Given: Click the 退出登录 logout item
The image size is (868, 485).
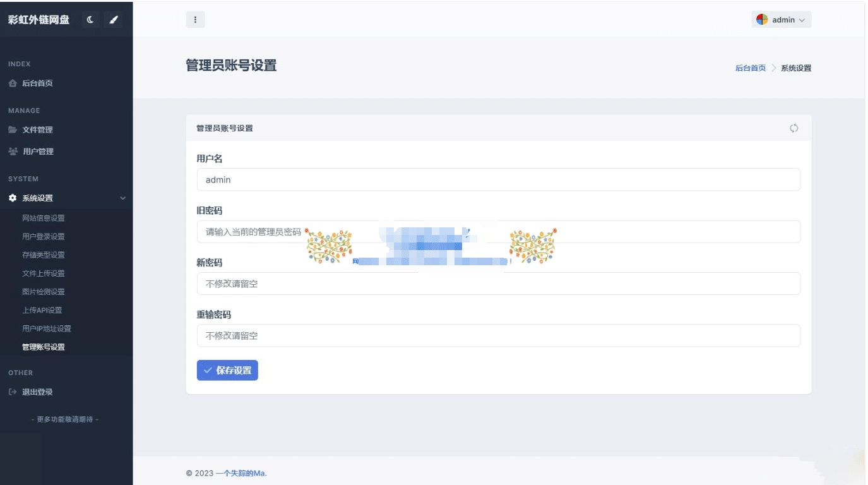Looking at the screenshot, I should click(37, 392).
